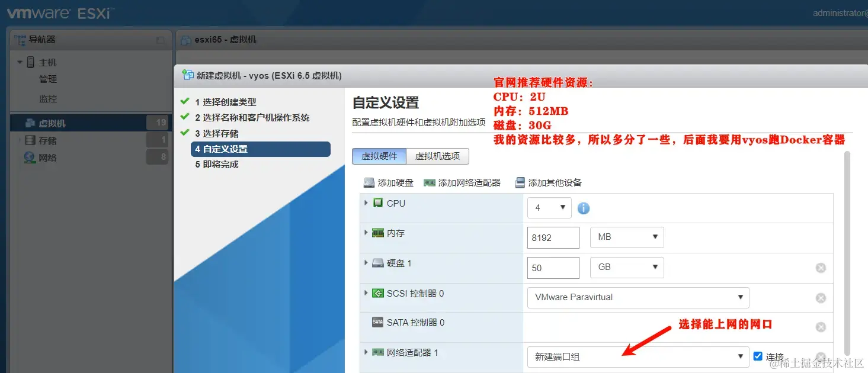
Task: Open the hard disk size unit GB dropdown
Action: tap(627, 268)
